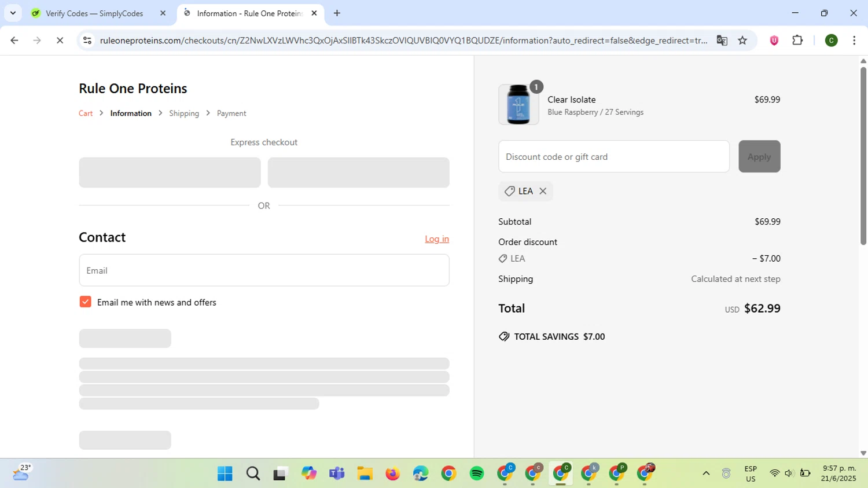Switch to the Verify Codes SimplyCodes tab
868x488 pixels.
point(95,13)
